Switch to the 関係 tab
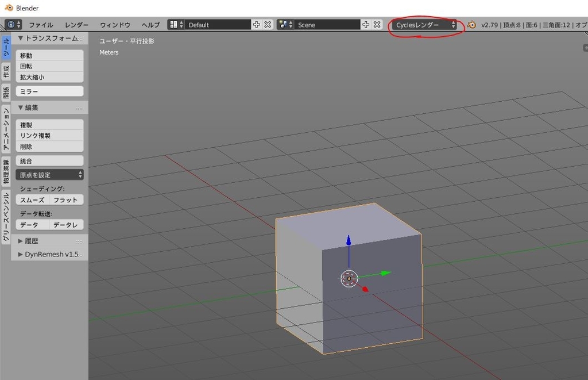Screen dimensions: 588x380 click(6, 93)
